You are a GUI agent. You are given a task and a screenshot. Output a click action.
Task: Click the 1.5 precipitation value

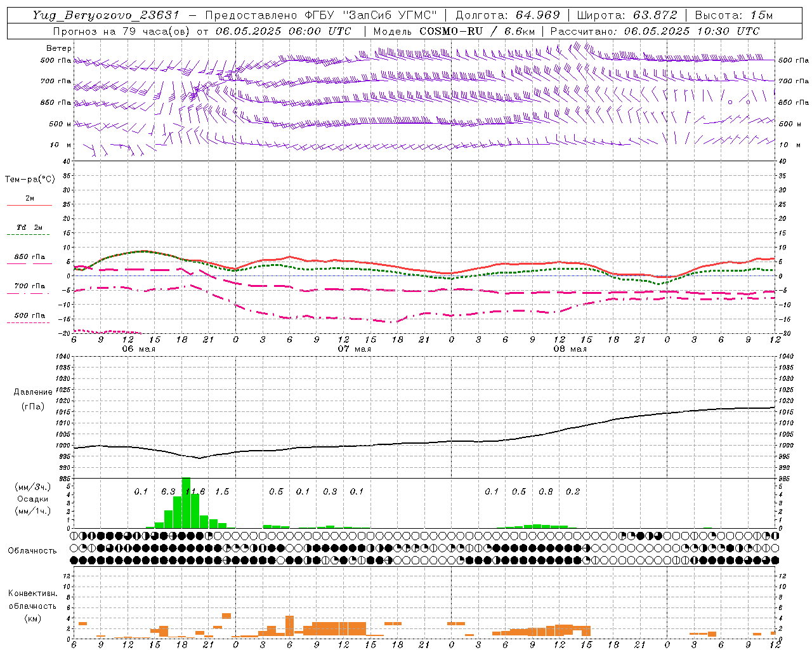pyautogui.click(x=222, y=492)
